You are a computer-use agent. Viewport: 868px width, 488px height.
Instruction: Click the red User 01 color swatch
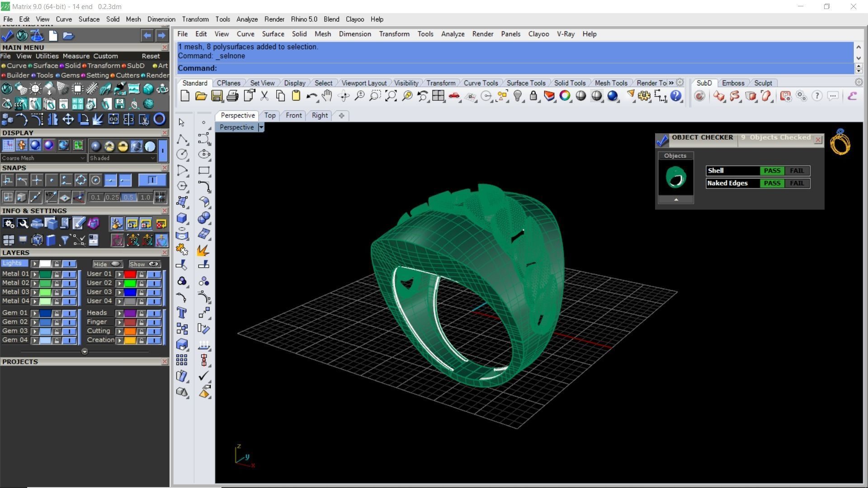coord(130,274)
